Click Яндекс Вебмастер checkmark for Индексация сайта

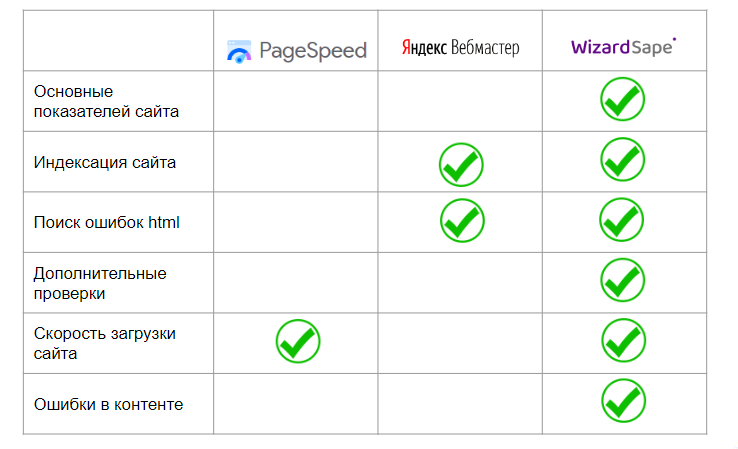(461, 165)
